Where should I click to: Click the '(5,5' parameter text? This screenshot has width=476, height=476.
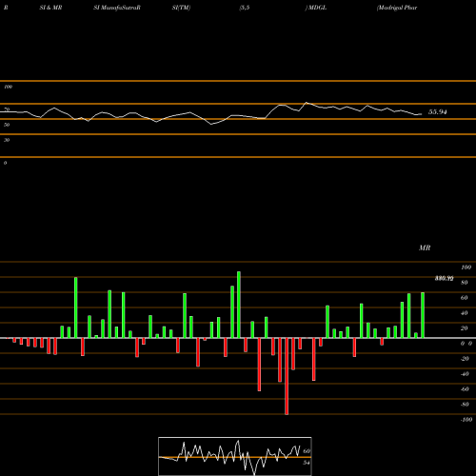click(x=245, y=8)
